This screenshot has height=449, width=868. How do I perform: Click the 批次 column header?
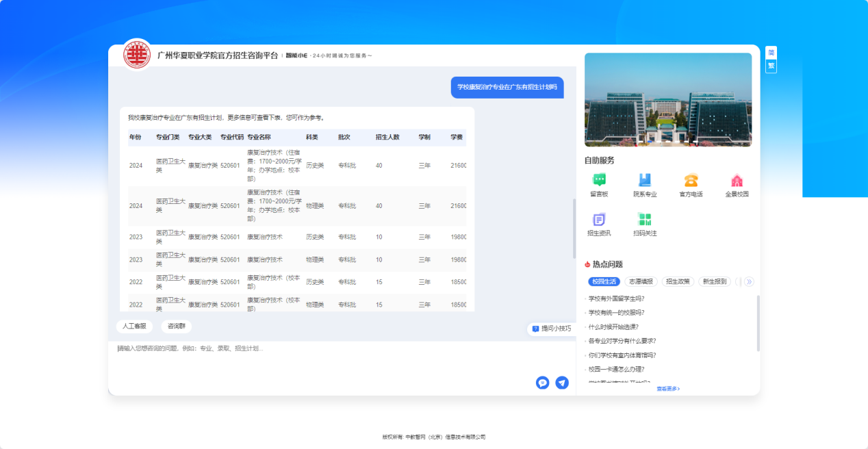click(x=344, y=138)
